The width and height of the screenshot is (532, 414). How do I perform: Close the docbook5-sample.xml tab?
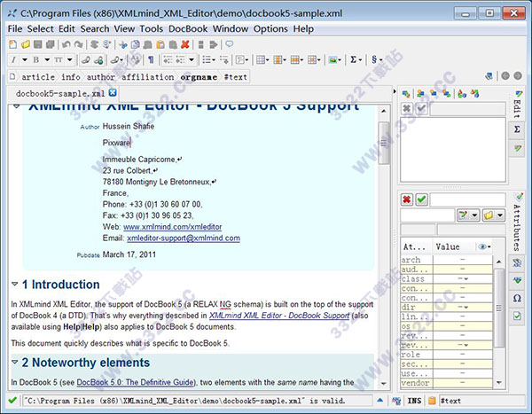tap(113, 93)
